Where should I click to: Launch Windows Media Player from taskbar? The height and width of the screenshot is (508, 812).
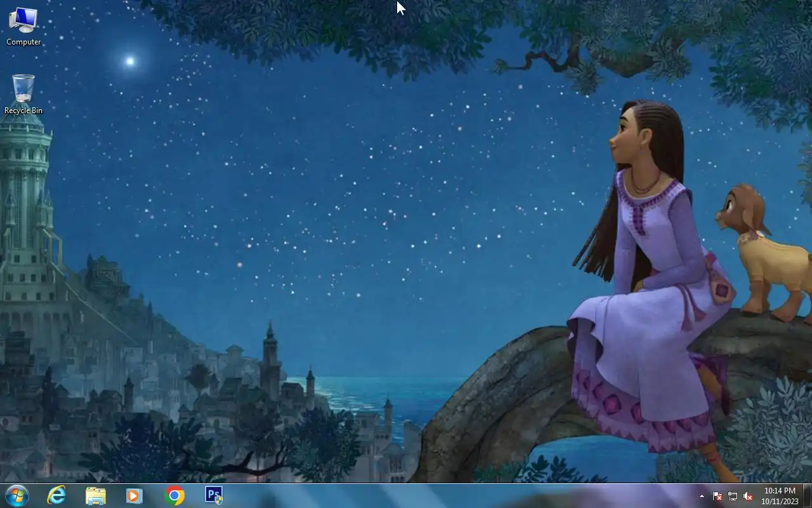coord(134,495)
